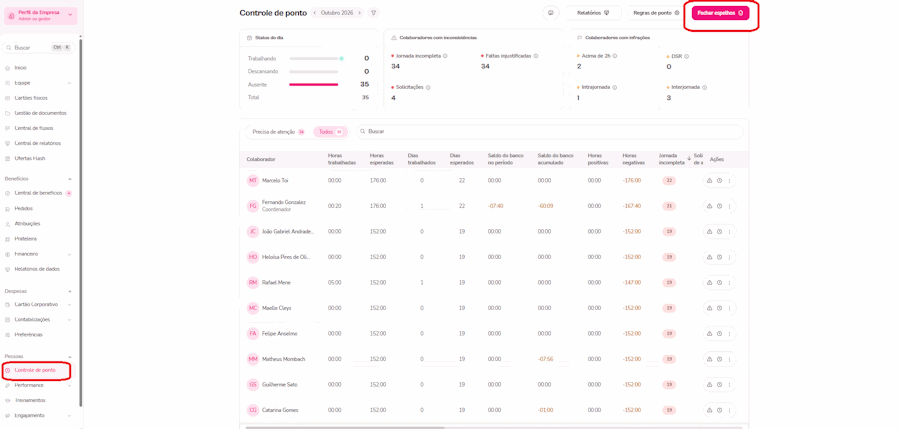
Task: Sort by Jornada incompleta column arrow
Action: [689, 158]
